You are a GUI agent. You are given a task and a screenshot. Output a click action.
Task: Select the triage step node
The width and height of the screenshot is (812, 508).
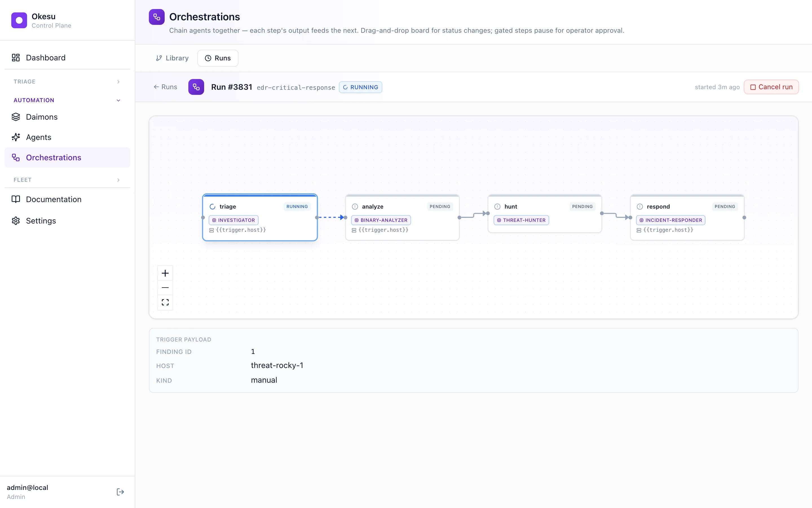tap(260, 217)
